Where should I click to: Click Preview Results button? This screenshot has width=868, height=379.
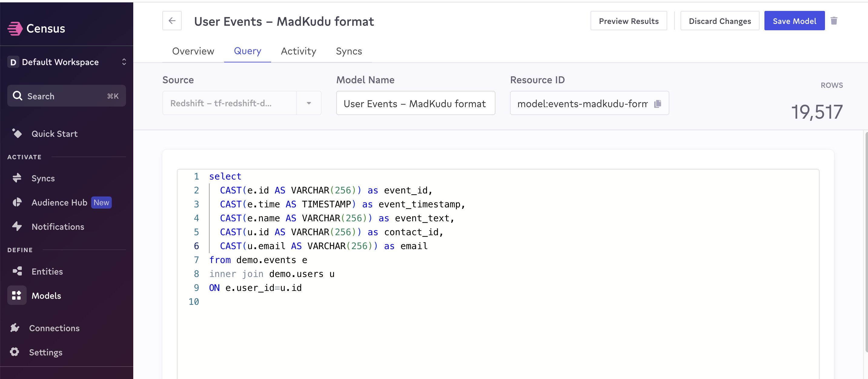628,21
